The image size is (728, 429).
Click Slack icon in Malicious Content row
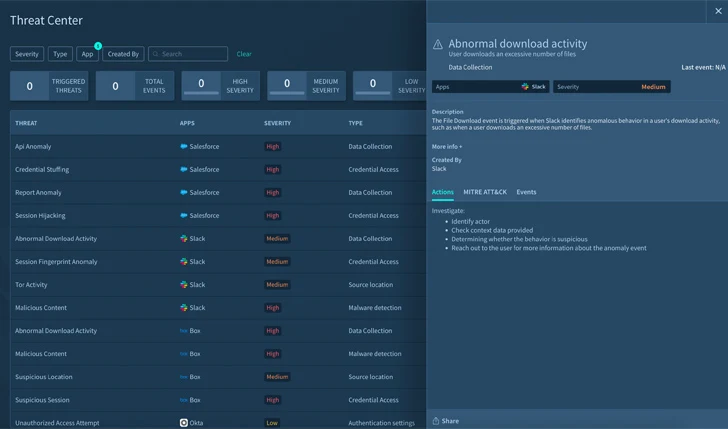coord(184,307)
